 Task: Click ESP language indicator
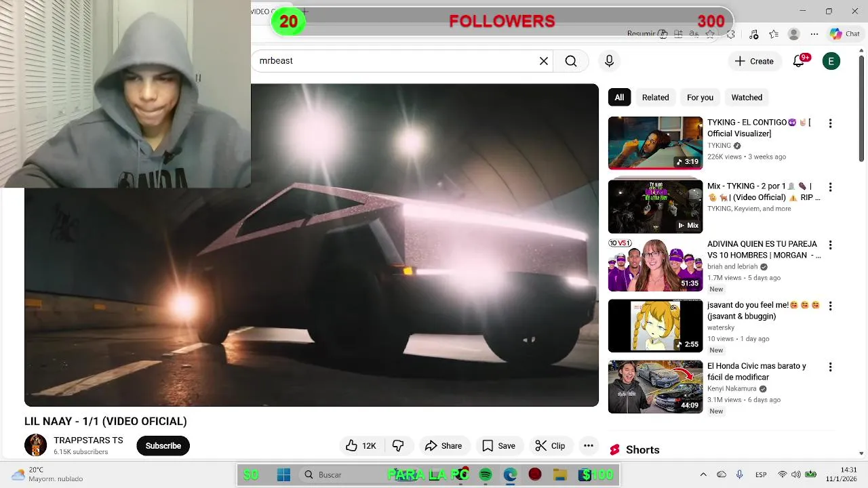pyautogui.click(x=761, y=474)
